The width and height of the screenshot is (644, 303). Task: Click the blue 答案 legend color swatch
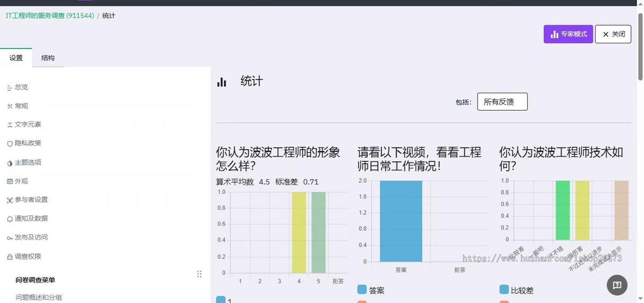(362, 290)
